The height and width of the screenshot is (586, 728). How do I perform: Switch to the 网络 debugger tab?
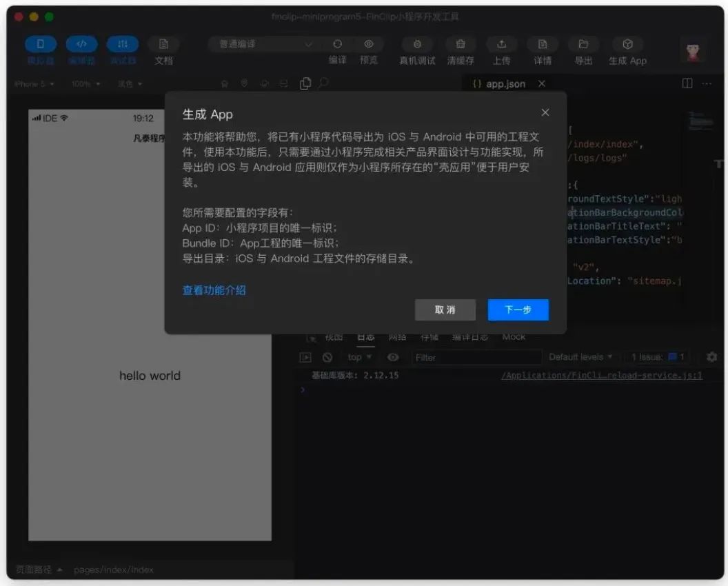coord(397,337)
